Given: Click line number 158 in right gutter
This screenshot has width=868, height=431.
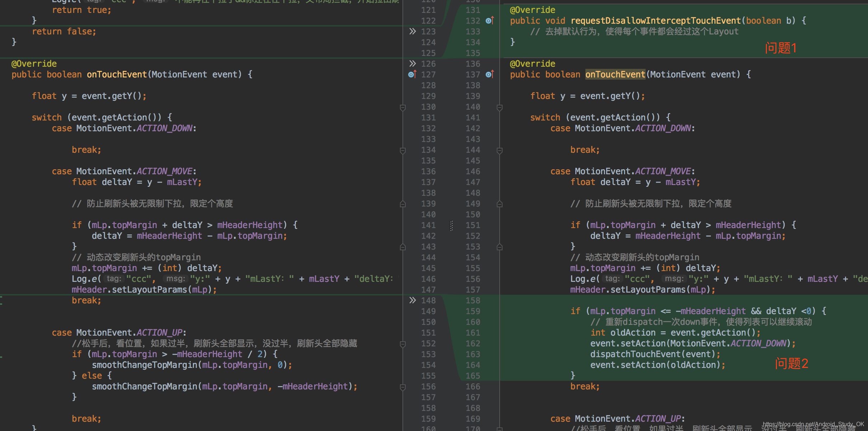Looking at the screenshot, I should [473, 300].
